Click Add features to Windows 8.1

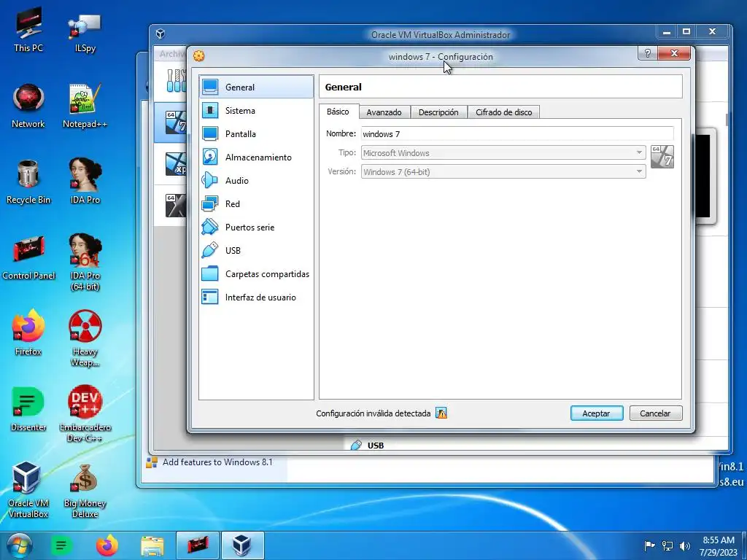tap(217, 462)
